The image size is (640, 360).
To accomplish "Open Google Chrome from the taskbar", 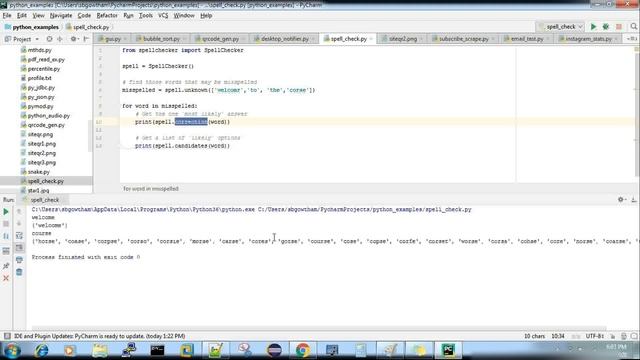I will point(302,350).
